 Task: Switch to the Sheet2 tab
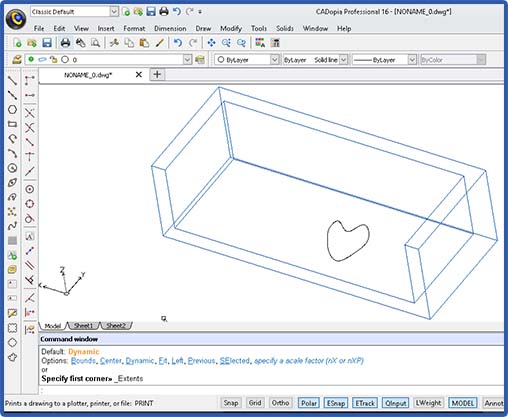point(116,325)
